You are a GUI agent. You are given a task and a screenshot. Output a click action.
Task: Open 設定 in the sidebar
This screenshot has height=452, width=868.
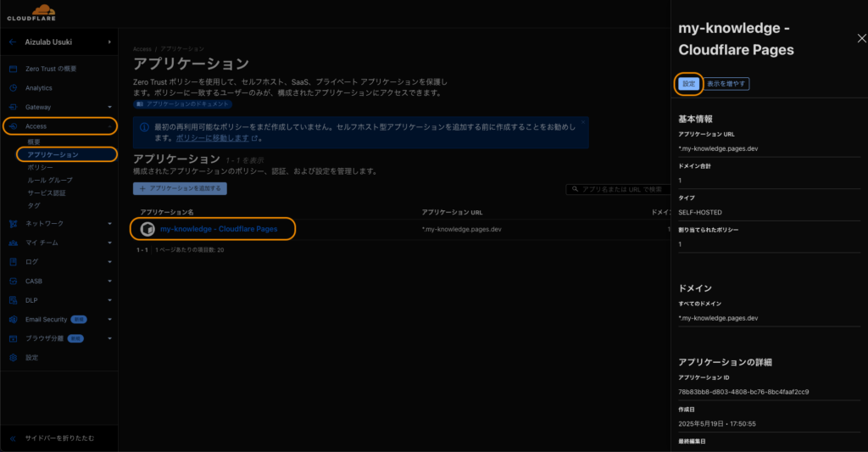(x=31, y=358)
